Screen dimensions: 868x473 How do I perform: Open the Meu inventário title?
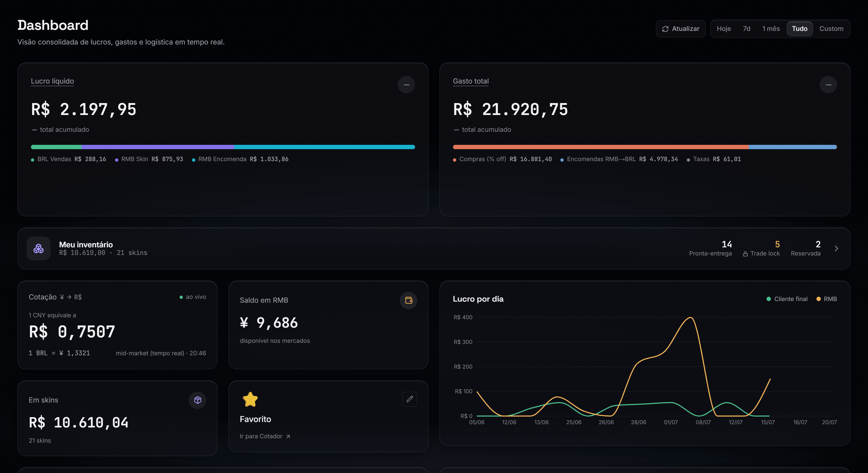point(86,245)
